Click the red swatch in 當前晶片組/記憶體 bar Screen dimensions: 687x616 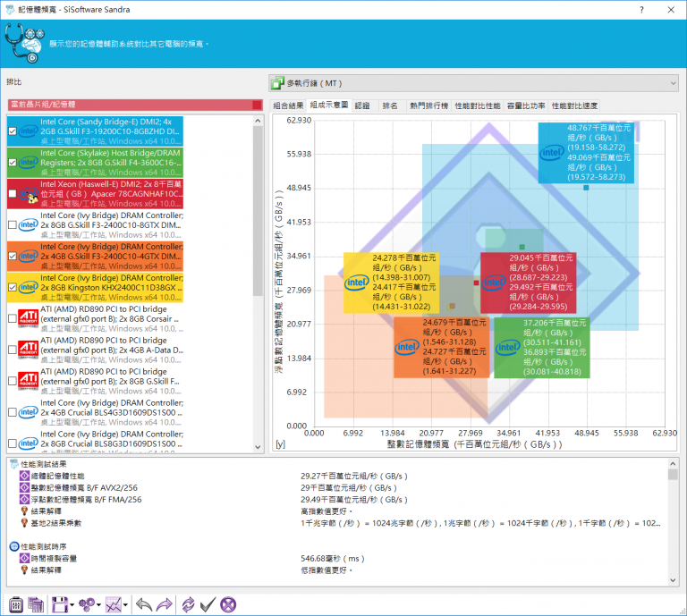[x=257, y=105]
